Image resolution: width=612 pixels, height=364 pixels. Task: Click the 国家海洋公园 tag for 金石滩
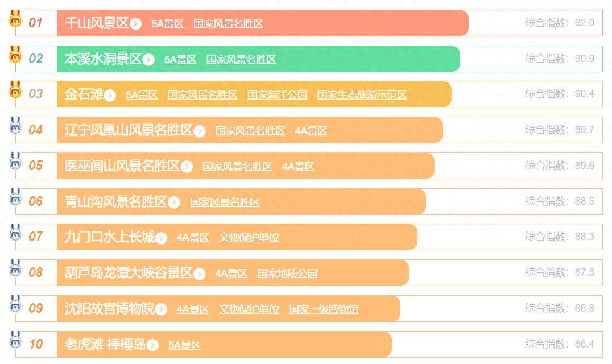point(277,95)
